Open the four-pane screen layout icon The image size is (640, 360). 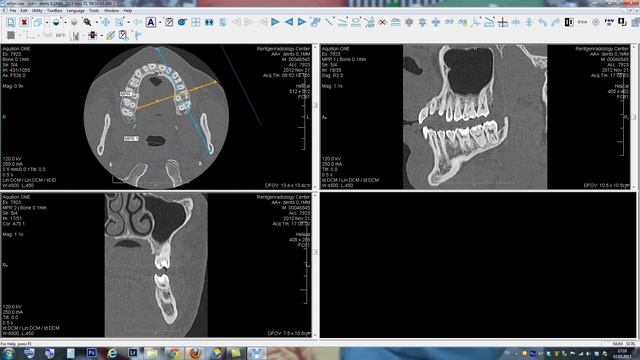coord(196,22)
